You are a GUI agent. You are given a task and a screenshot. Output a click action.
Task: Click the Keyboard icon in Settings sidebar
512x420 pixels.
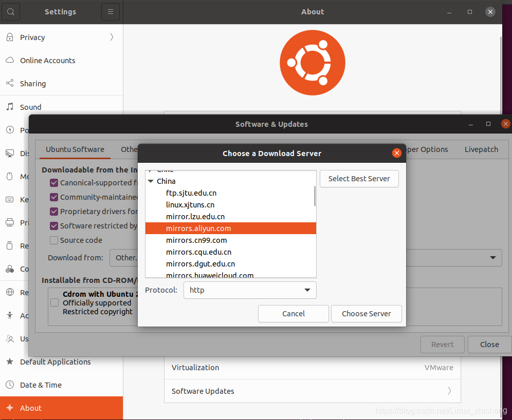(x=10, y=199)
